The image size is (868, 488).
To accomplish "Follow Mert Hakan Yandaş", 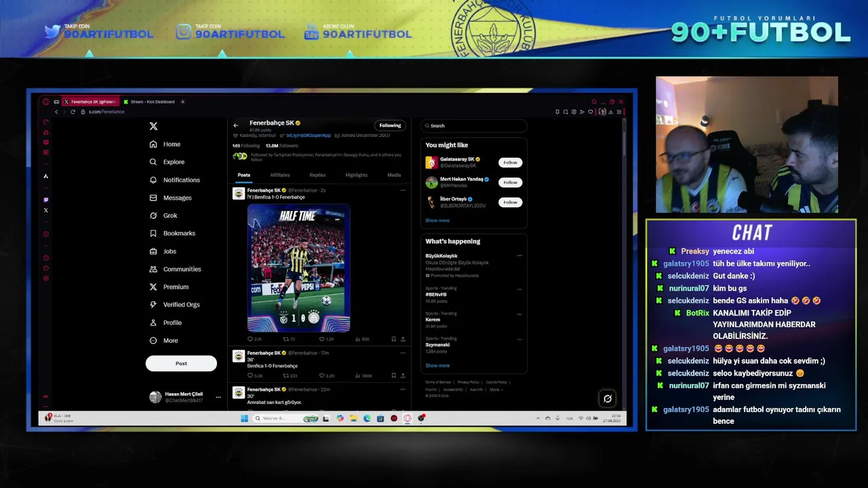I will (510, 182).
